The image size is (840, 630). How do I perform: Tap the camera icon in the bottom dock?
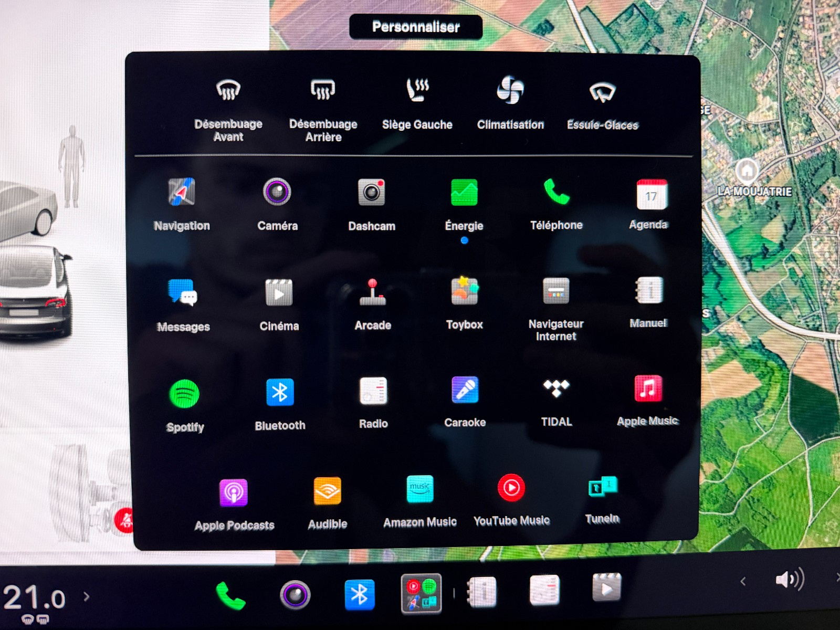(x=295, y=595)
